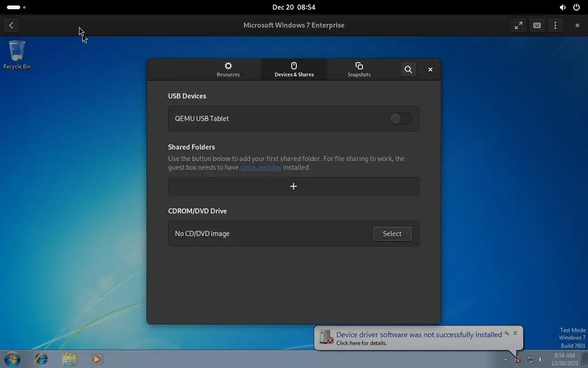The image size is (588, 368).
Task: Open the Recycle Bin icon
Action: pos(17,55)
